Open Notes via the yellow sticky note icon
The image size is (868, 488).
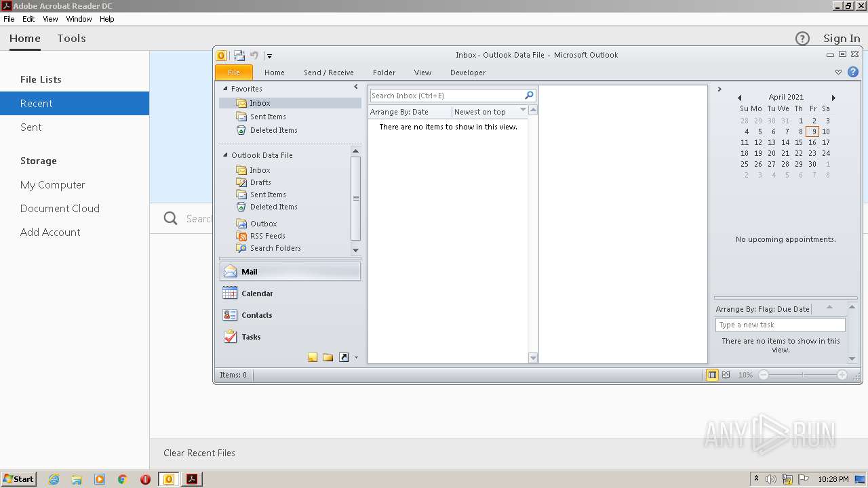313,357
